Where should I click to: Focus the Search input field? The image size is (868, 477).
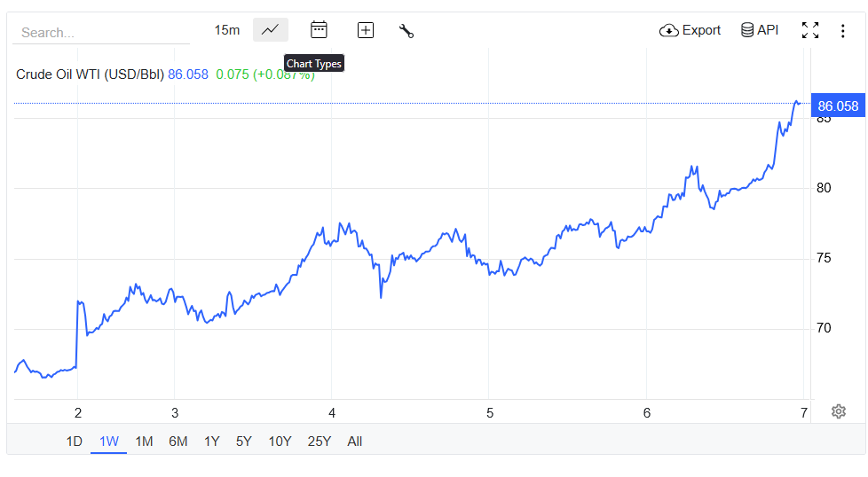click(101, 33)
